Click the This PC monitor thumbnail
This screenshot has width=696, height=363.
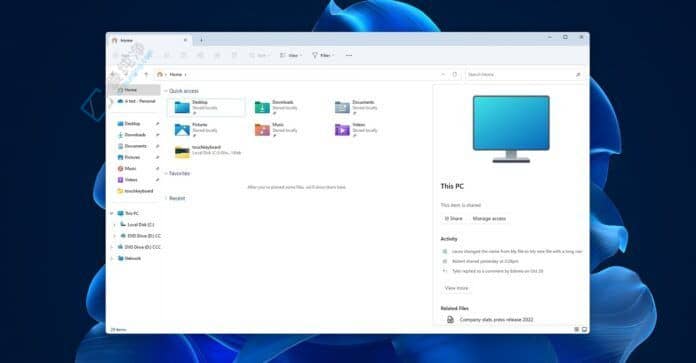[511, 129]
